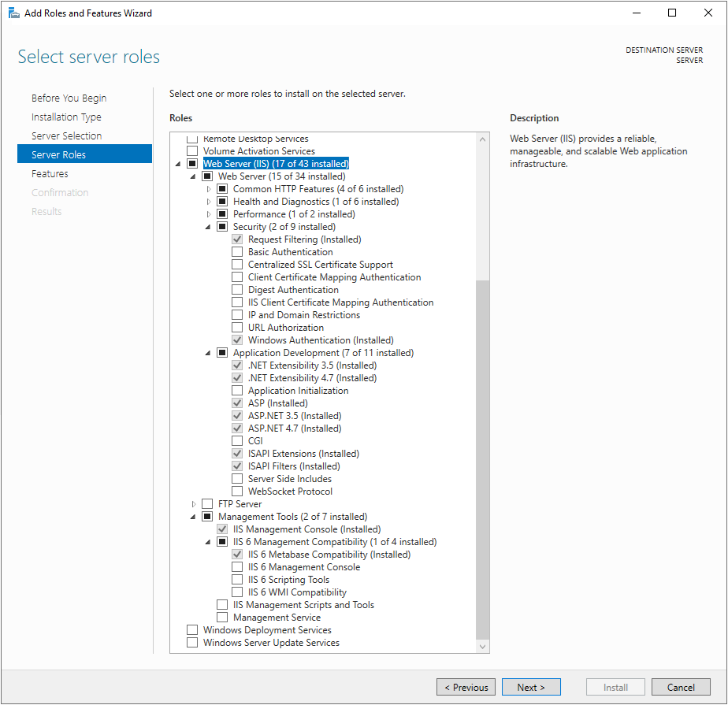This screenshot has height=705, width=728.
Task: Enable the Management Service checkbox
Action: [222, 618]
